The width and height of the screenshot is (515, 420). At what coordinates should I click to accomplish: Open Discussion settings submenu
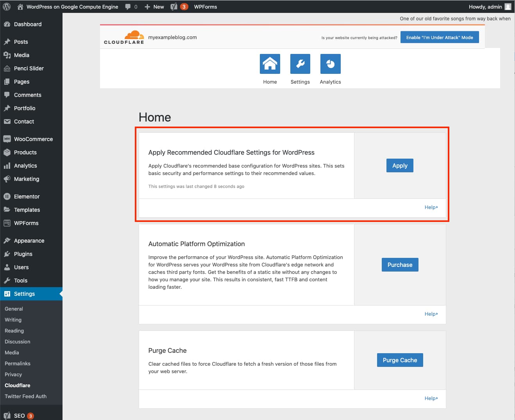[17, 341]
